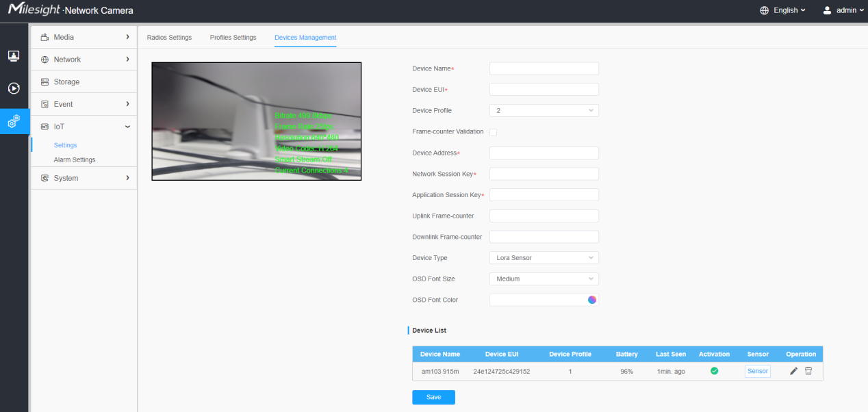Open the playback icon in left rail
This screenshot has width=868, height=412.
(x=14, y=88)
